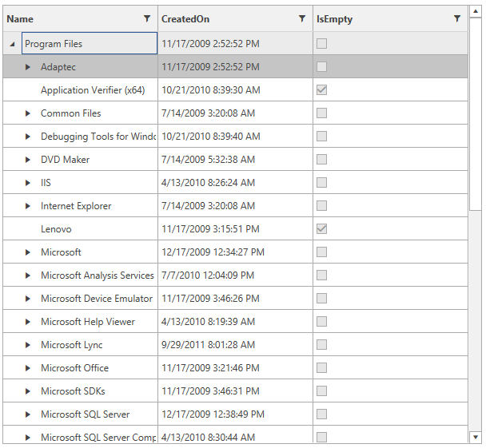The height and width of the screenshot is (448, 486).
Task: Open the IsEmpty column filter icon
Action: [x=457, y=19]
